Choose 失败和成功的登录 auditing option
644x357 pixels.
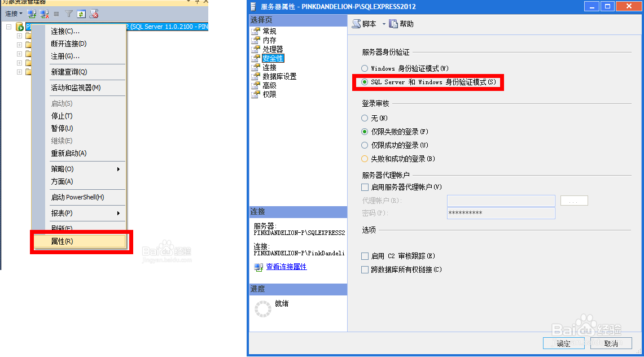click(x=364, y=159)
